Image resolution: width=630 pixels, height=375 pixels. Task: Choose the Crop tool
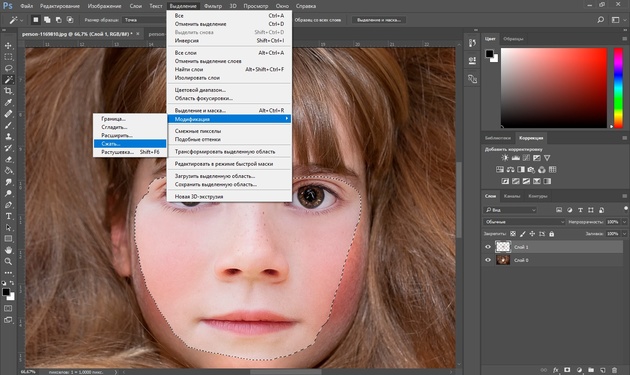(x=8, y=91)
